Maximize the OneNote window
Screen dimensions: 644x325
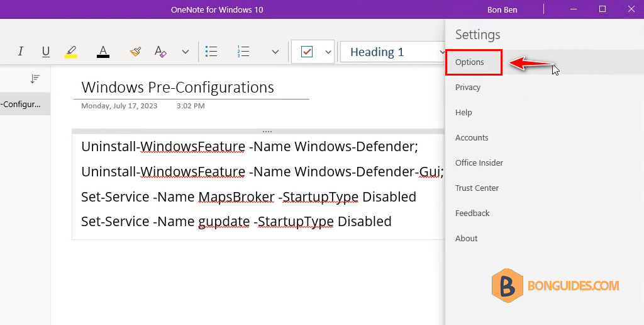602,9
